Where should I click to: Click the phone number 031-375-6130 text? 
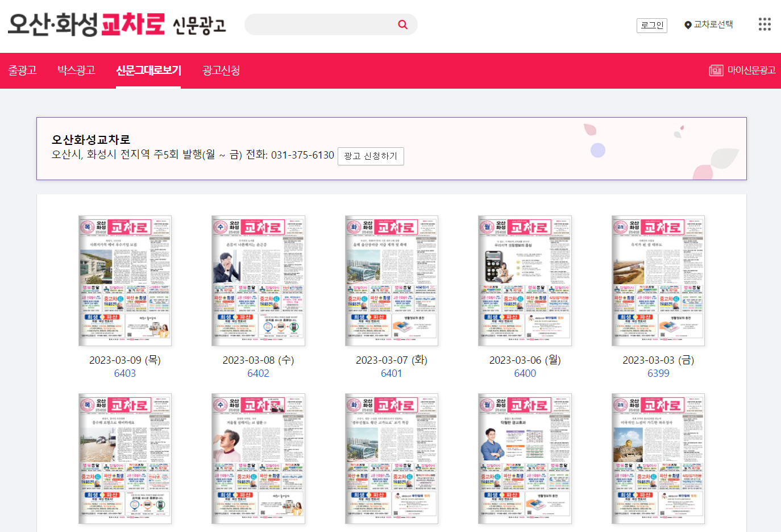coord(302,155)
